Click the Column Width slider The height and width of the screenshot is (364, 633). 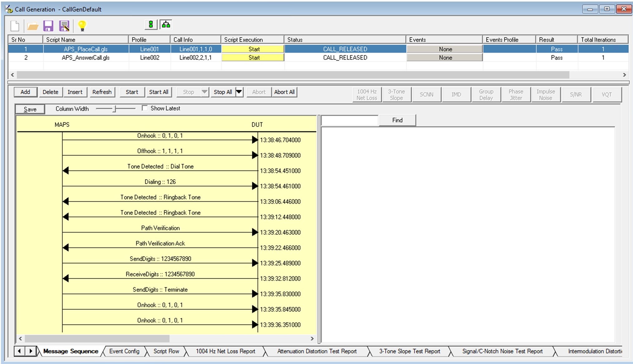114,109
